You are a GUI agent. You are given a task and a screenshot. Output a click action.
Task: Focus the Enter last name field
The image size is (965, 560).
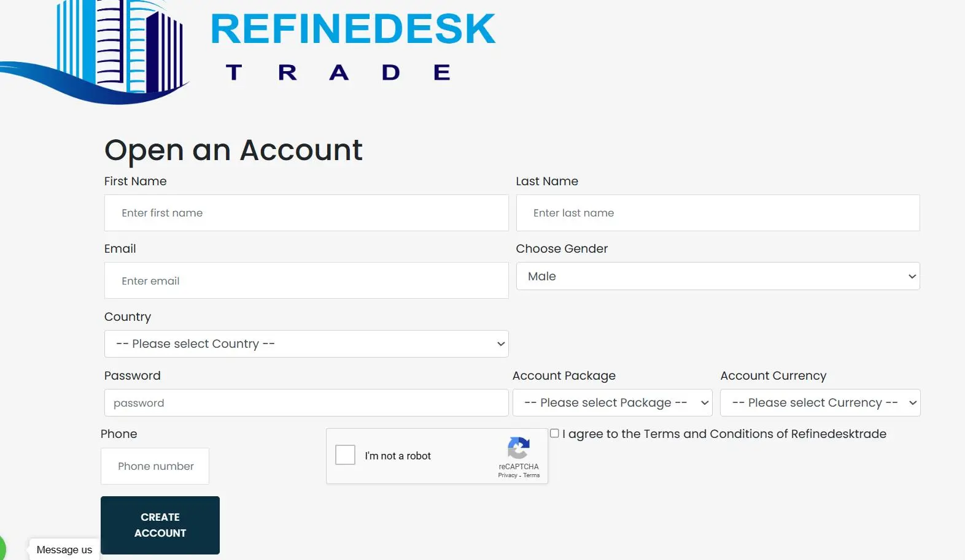718,213
